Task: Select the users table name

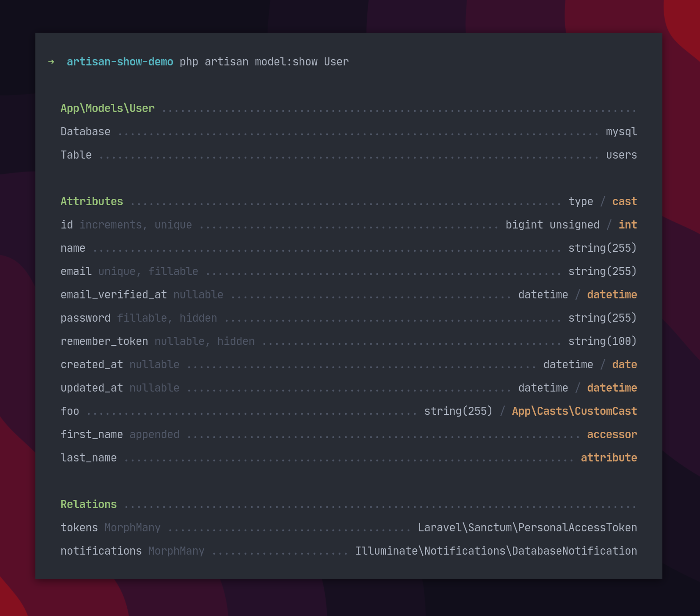Action: tap(622, 155)
